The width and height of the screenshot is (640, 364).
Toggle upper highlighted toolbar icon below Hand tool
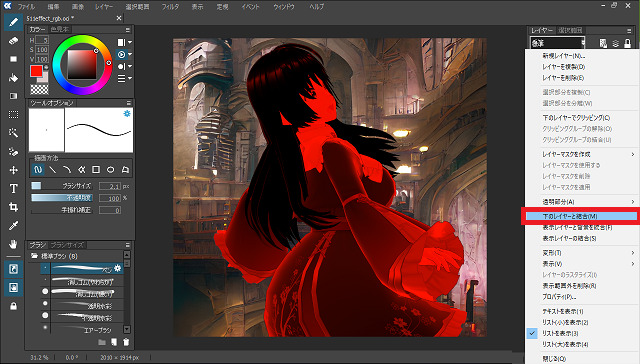point(13,269)
